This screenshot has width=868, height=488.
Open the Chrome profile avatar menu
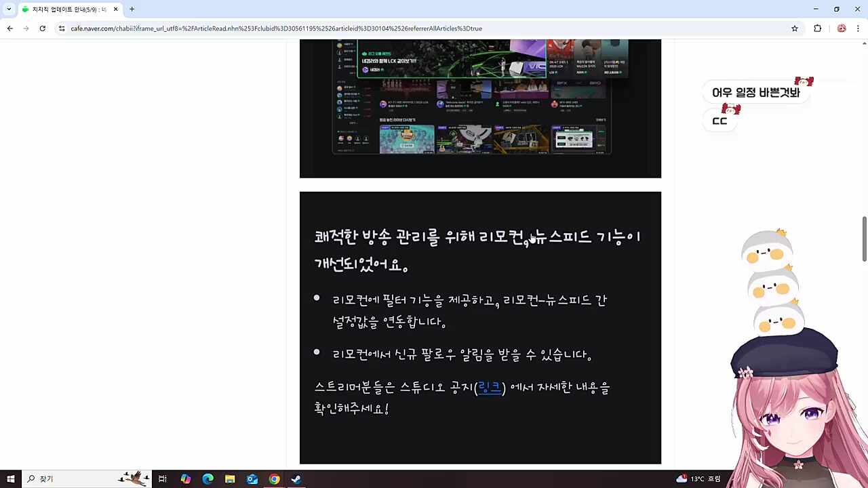(x=842, y=28)
